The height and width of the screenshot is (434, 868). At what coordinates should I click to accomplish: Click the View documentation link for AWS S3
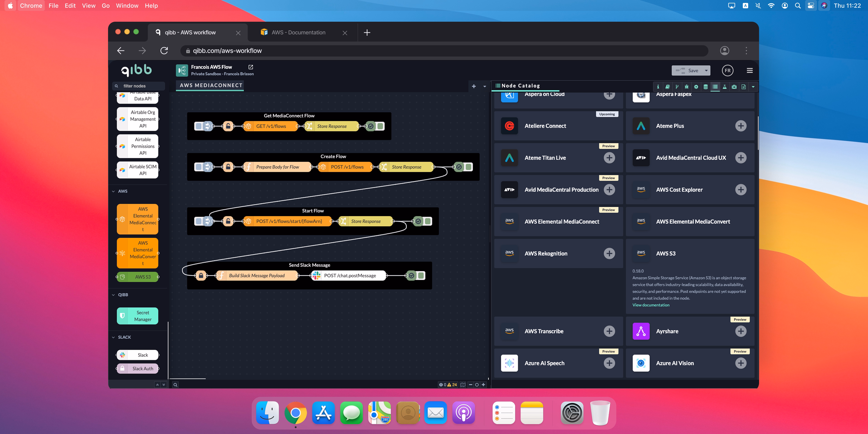click(651, 305)
